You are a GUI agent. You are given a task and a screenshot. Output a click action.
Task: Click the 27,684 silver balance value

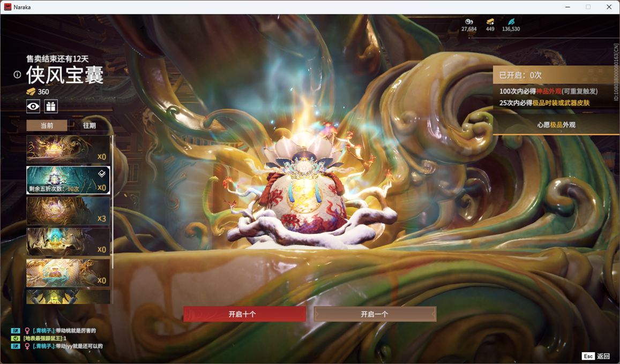[469, 29]
